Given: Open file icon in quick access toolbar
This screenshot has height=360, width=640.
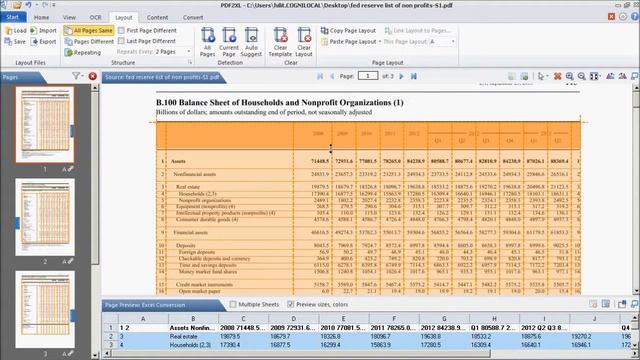Looking at the screenshot, I should pos(17,5).
